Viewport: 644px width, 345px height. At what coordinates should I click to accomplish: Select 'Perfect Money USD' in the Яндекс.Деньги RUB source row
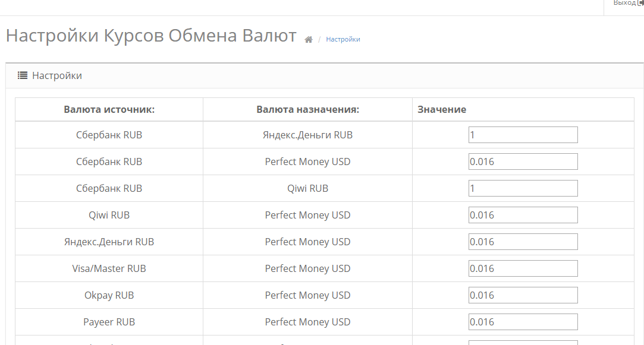click(307, 242)
